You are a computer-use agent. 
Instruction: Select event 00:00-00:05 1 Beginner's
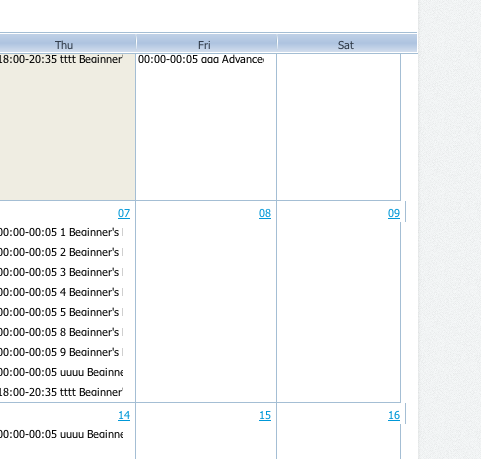(x=61, y=232)
